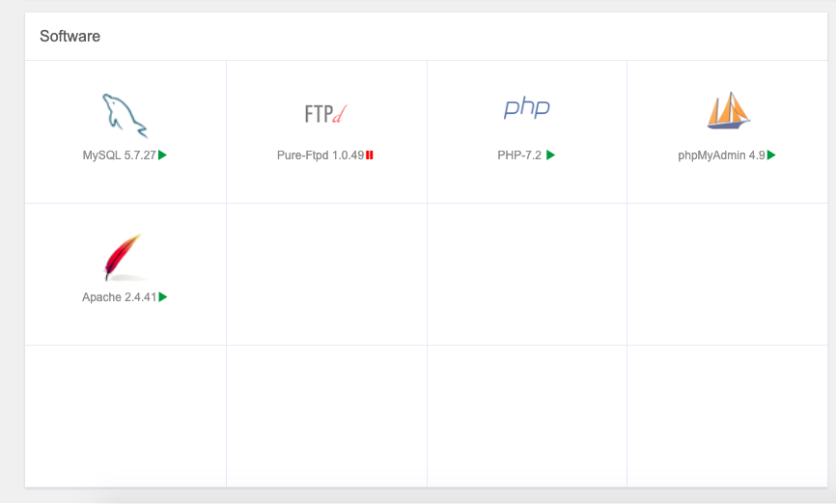Click the empty cell directly below Apache
836x504 pixels.
[125, 415]
